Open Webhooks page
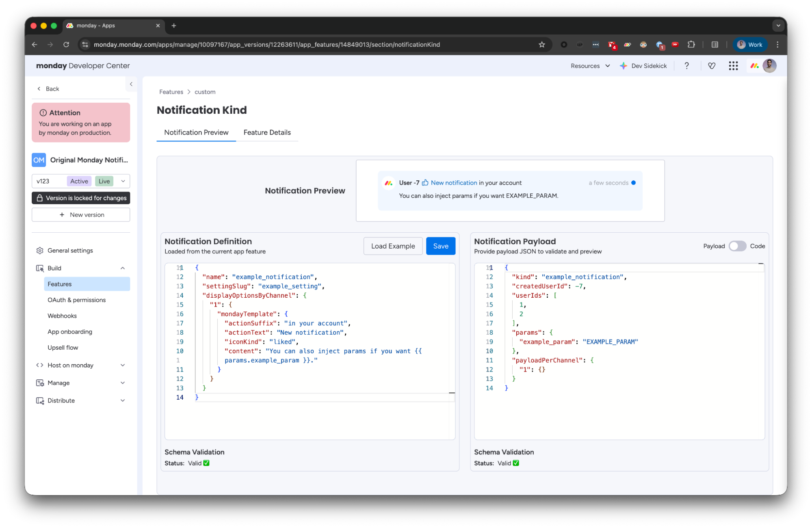The width and height of the screenshot is (812, 528). (62, 316)
